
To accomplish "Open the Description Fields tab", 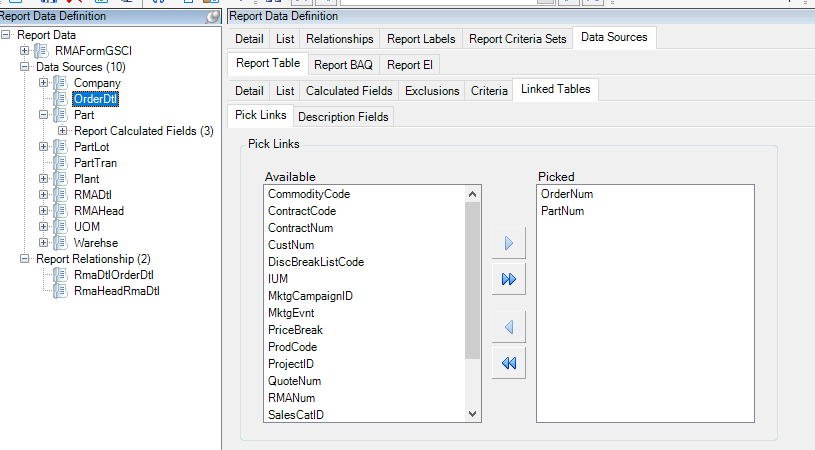I will pos(343,117).
